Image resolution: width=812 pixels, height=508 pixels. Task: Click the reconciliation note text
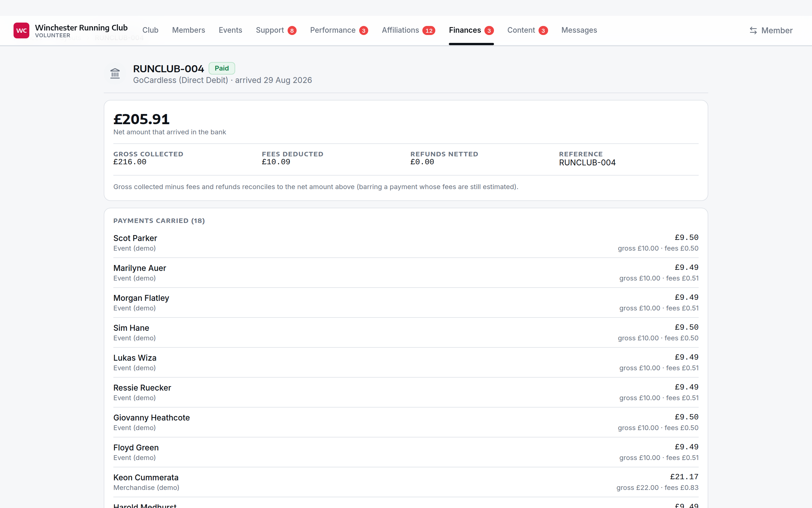[316, 187]
